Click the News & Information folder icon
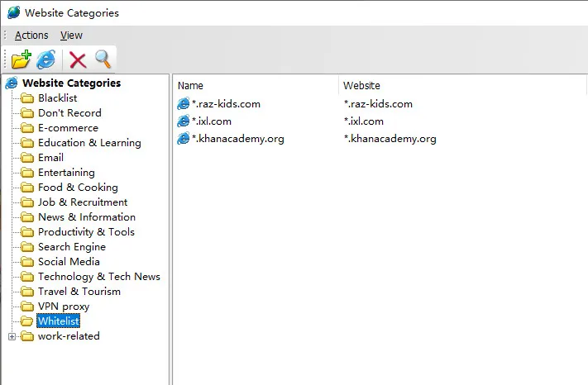The width and height of the screenshot is (588, 385). (27, 217)
